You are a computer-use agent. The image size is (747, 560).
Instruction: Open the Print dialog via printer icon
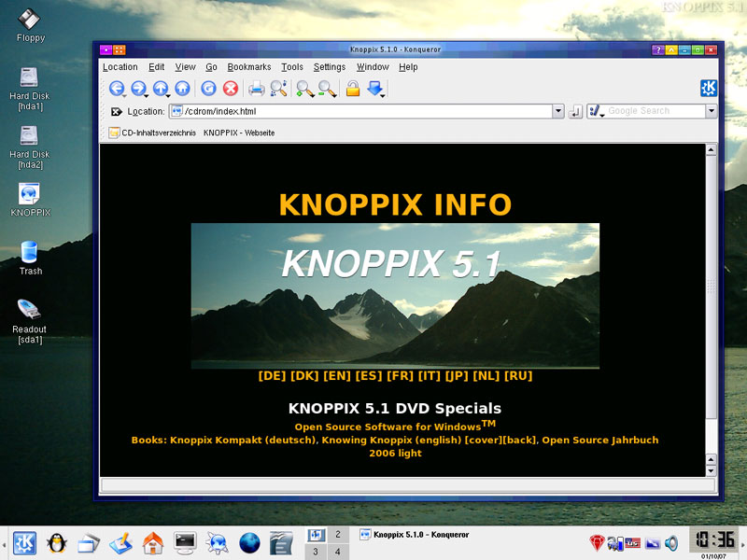click(x=257, y=89)
